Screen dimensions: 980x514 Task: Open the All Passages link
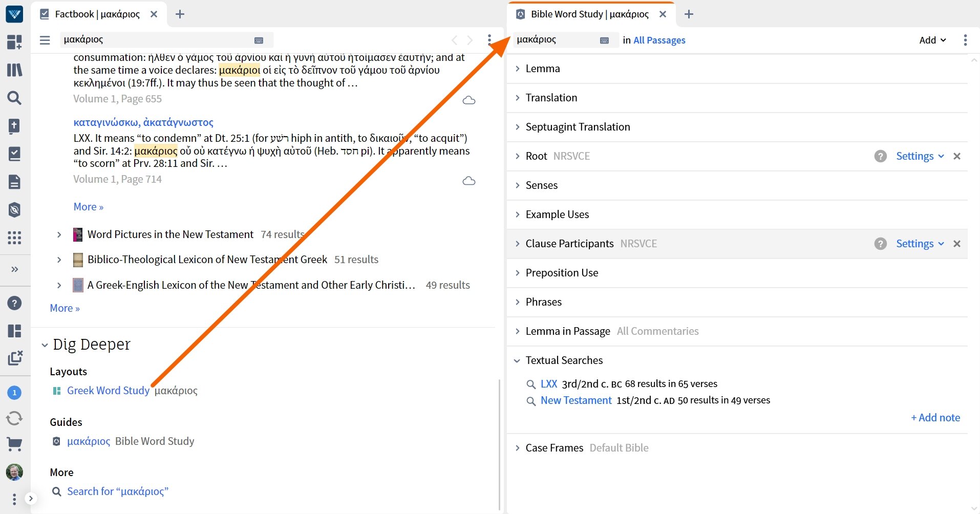point(659,40)
